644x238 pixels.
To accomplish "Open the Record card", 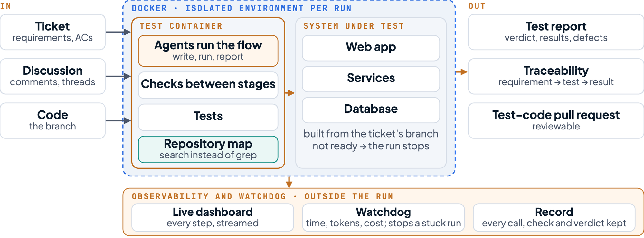I will pyautogui.click(x=554, y=217).
